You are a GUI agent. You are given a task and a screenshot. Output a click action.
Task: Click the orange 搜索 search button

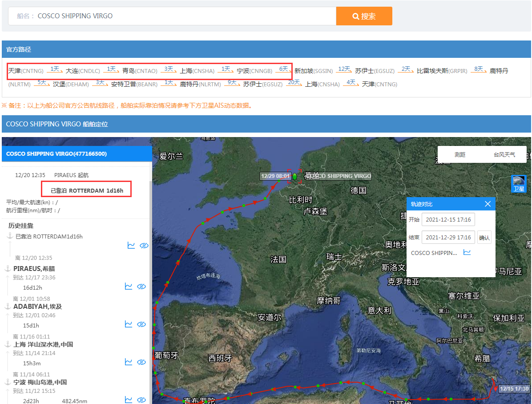(x=364, y=16)
